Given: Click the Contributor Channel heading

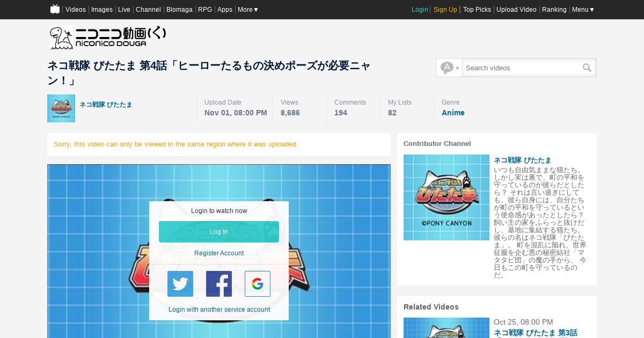Looking at the screenshot, I should click(x=437, y=144).
